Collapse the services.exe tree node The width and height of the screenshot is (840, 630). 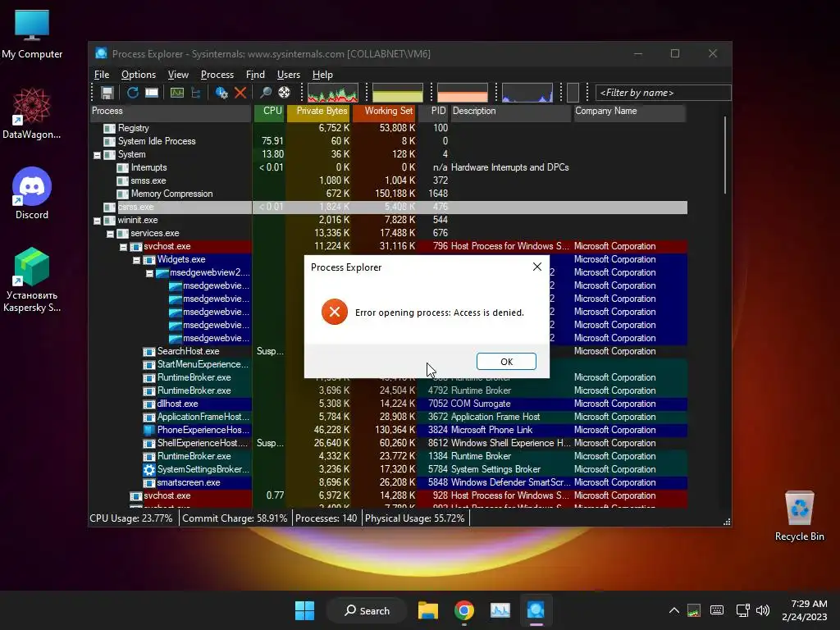110,234
